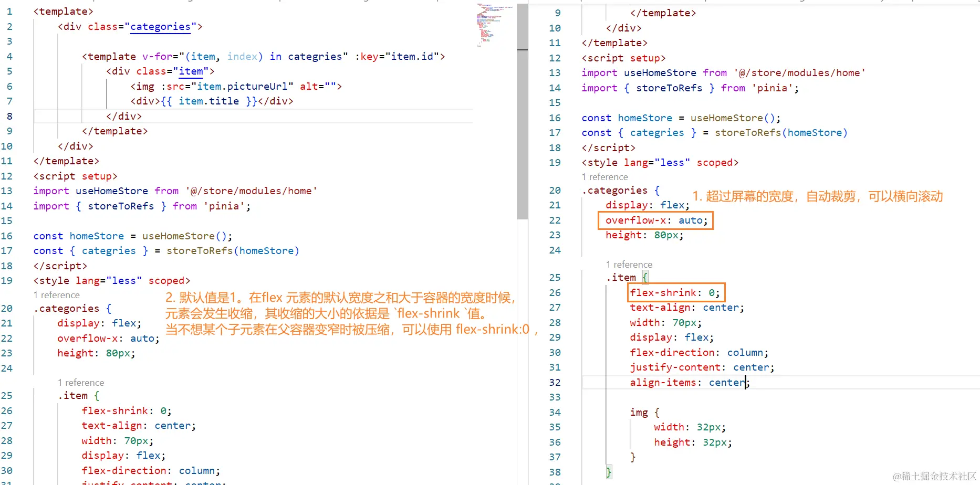Screen dimensions: 980x485
Task: Open '1 reference' above .item in right editor
Action: point(629,265)
